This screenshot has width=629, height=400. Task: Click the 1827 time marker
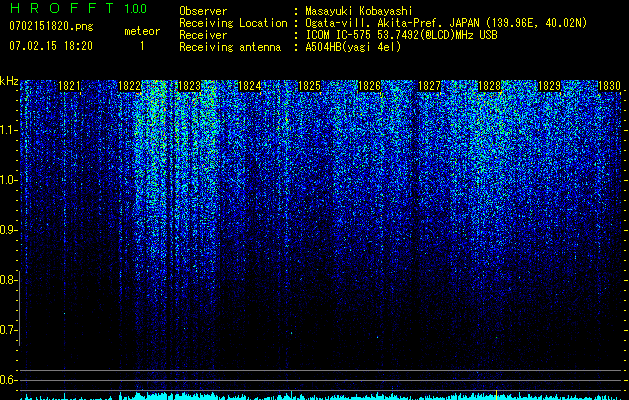pyautogui.click(x=430, y=86)
